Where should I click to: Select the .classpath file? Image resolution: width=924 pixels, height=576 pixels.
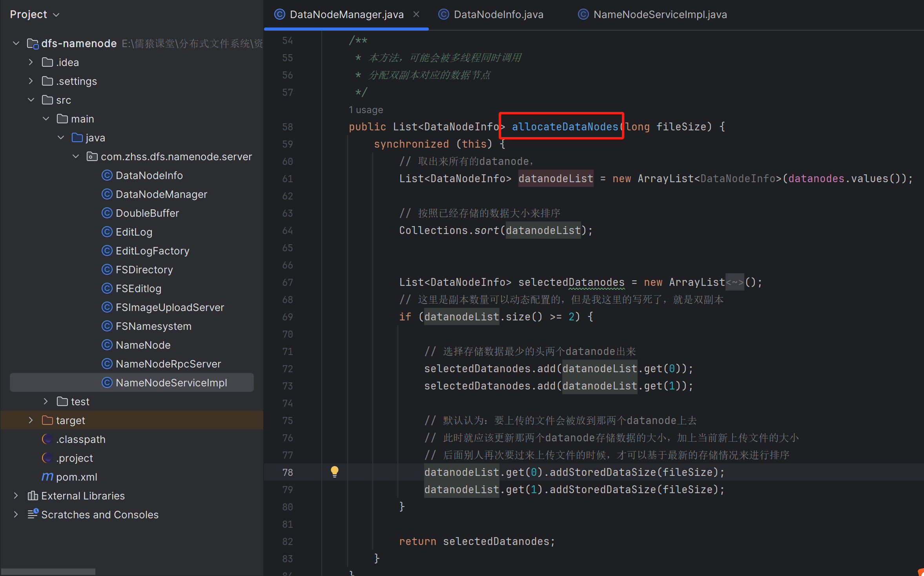80,439
